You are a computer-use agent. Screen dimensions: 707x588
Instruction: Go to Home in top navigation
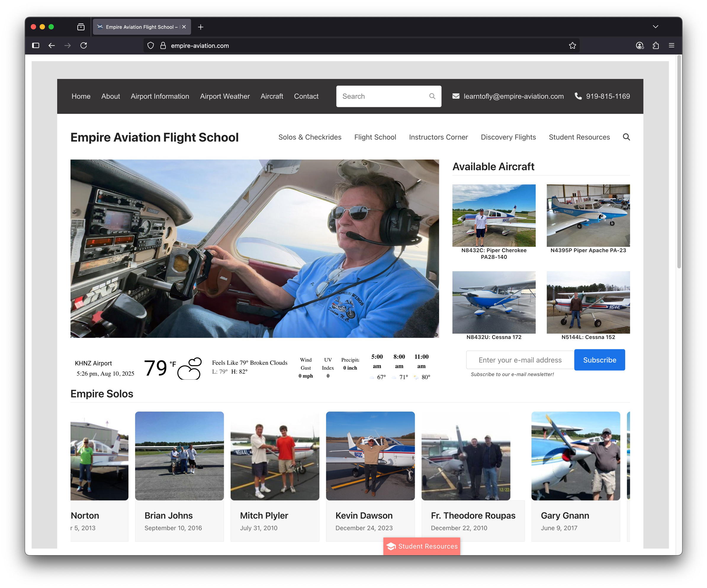pos(81,96)
